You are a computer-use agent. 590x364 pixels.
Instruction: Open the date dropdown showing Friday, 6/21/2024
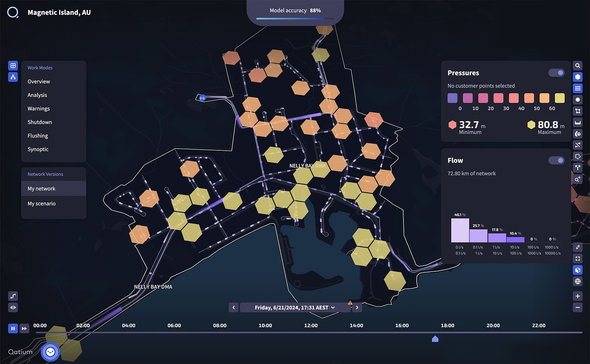pos(294,307)
